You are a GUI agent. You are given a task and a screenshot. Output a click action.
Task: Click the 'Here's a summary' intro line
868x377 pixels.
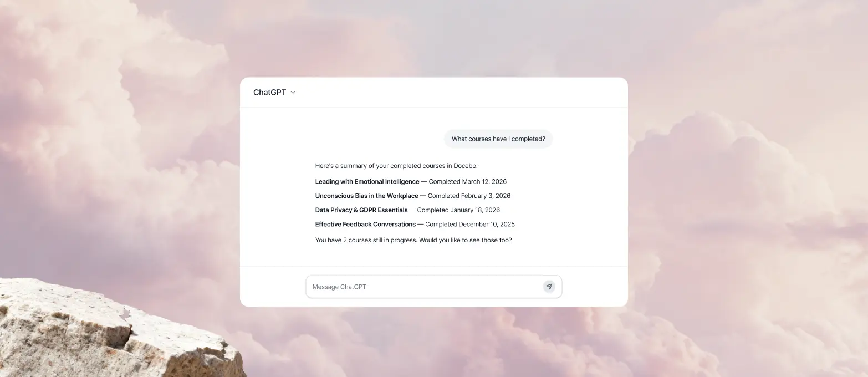click(396, 166)
